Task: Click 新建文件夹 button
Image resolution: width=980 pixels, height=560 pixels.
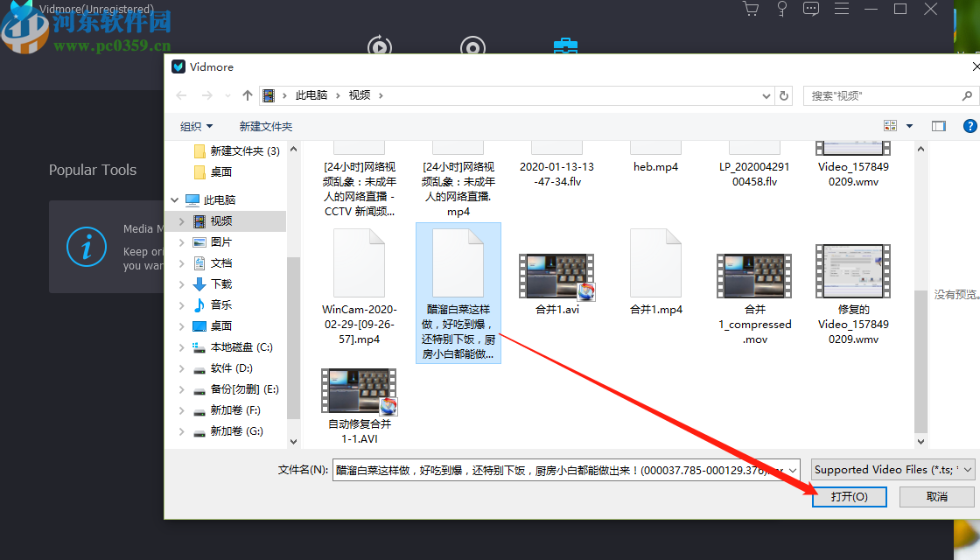Action: (x=266, y=126)
